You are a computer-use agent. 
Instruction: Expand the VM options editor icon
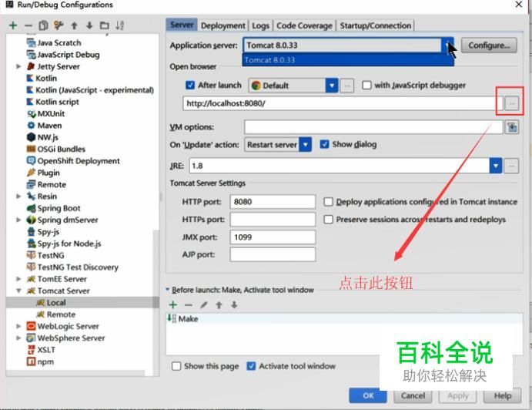tap(512, 127)
